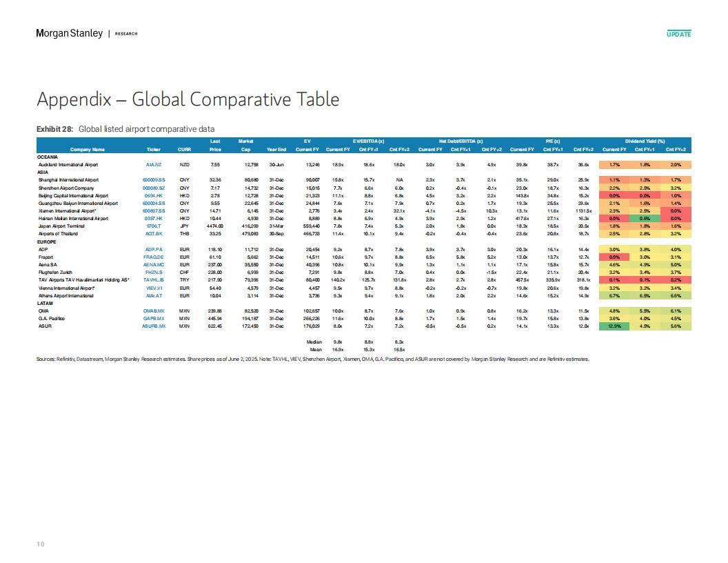
Task: Click the TAV Airports TAV Havalimanlari Holding name
Action: [83, 280]
